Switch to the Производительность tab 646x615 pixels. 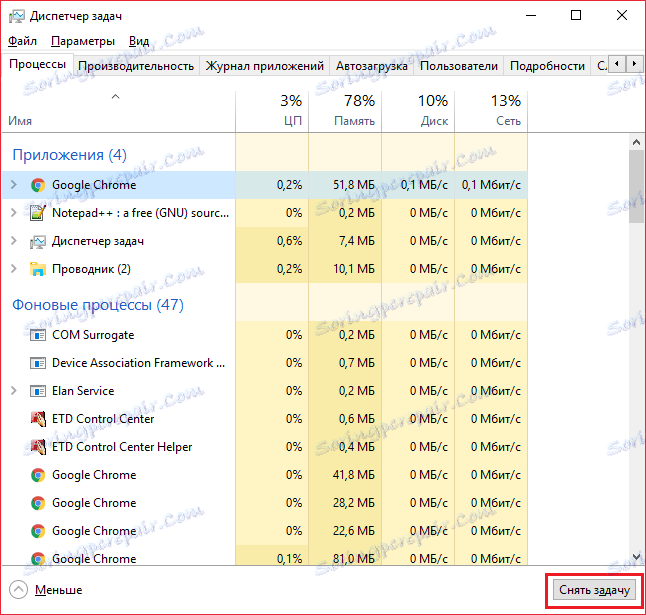coord(136,66)
